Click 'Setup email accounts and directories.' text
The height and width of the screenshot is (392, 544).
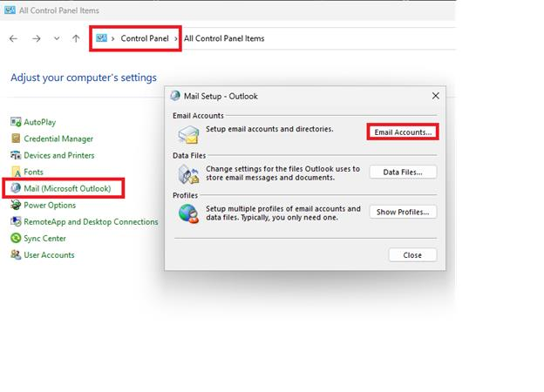(269, 129)
